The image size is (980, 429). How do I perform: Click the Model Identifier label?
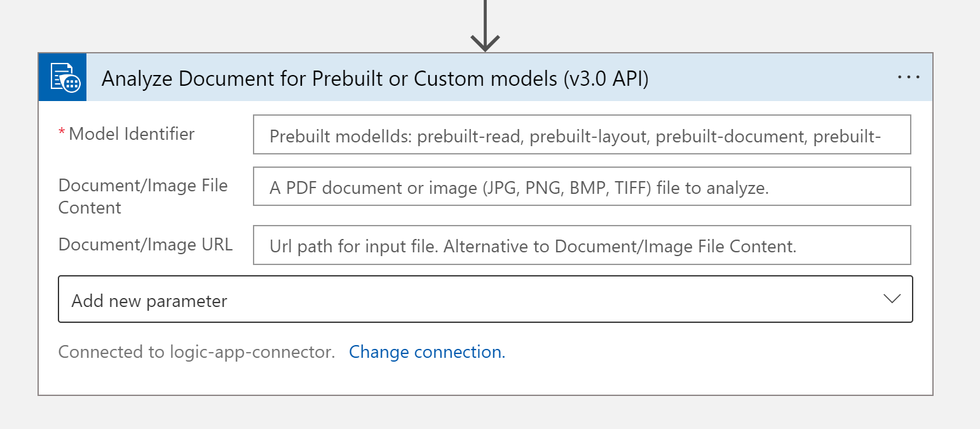point(131,133)
